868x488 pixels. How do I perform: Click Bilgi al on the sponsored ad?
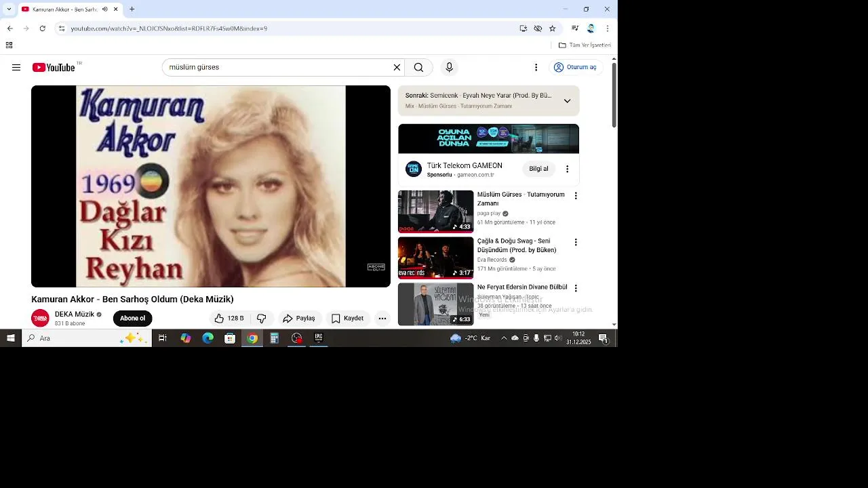point(538,169)
